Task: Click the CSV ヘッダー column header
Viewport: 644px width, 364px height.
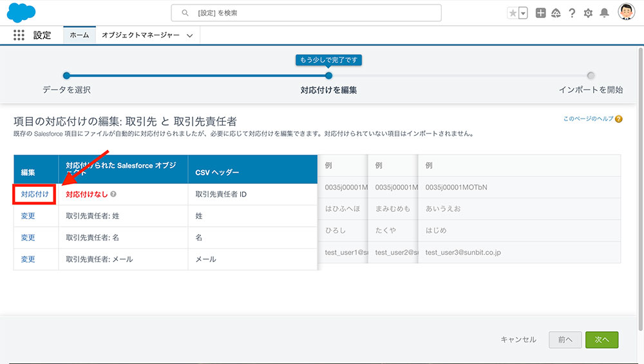Action: (x=252, y=169)
